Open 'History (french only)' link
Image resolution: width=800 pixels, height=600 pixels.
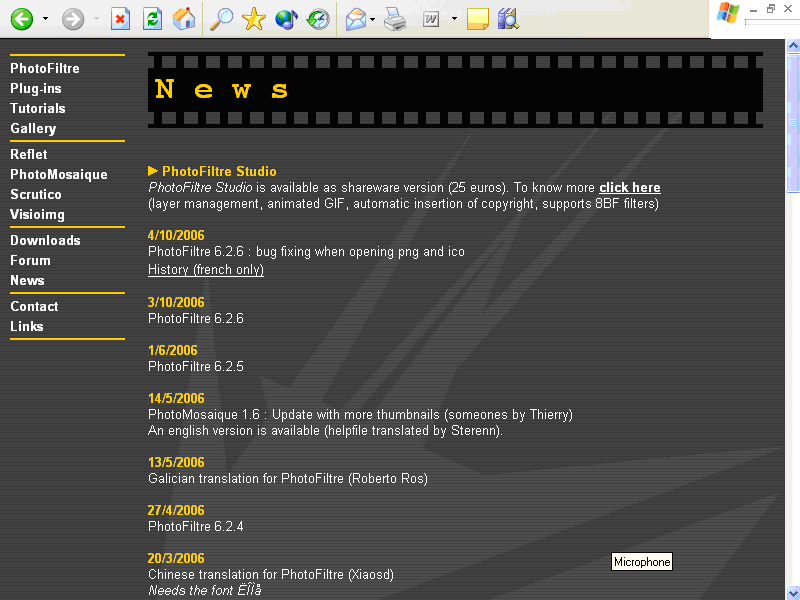click(x=206, y=269)
